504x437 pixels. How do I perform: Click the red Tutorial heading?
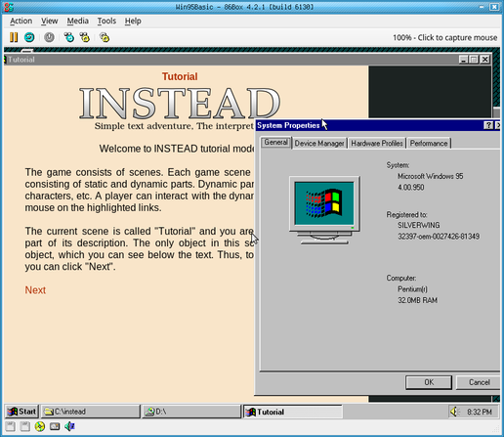point(180,76)
